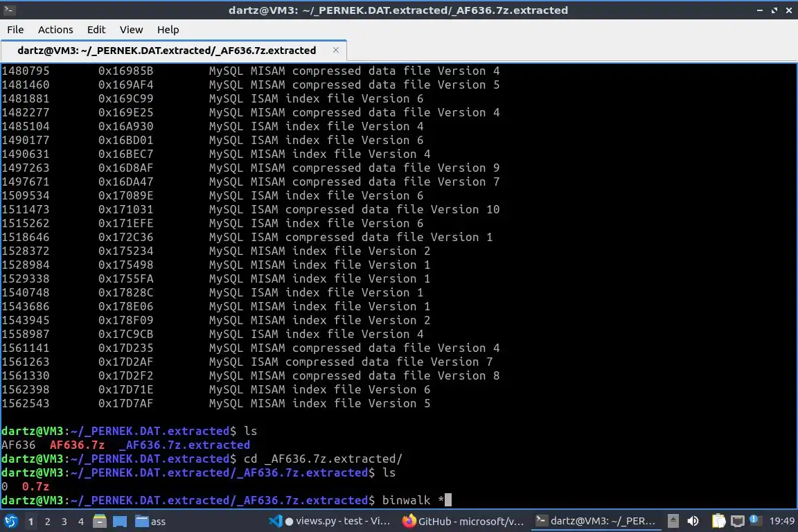Switch to views.py VS Code window

pyautogui.click(x=330, y=521)
